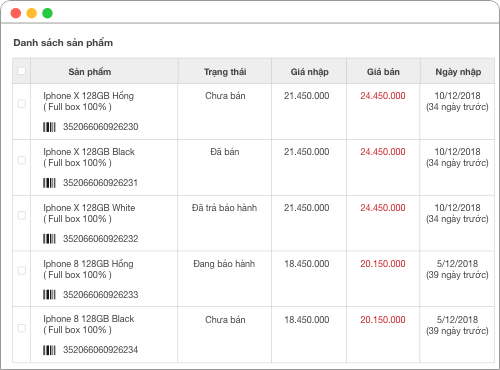Click the Ngày nhập column header
This screenshot has width=500, height=370.
pos(458,72)
